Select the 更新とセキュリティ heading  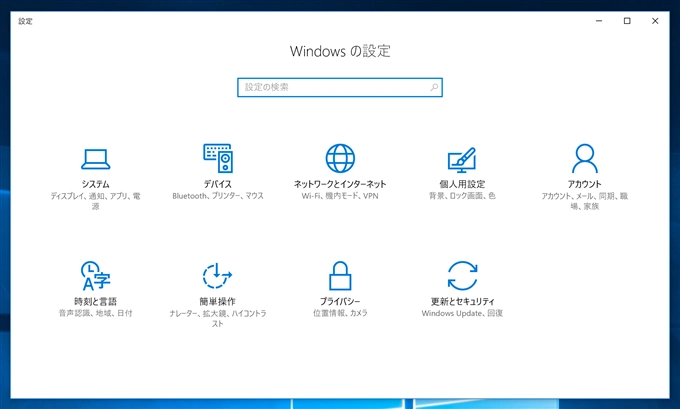pos(462,301)
